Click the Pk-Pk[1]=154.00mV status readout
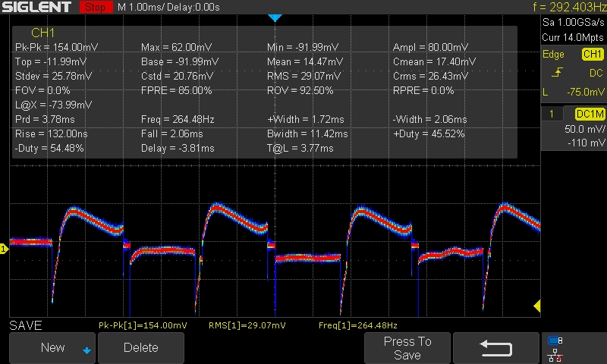607x364 pixels. [x=143, y=325]
